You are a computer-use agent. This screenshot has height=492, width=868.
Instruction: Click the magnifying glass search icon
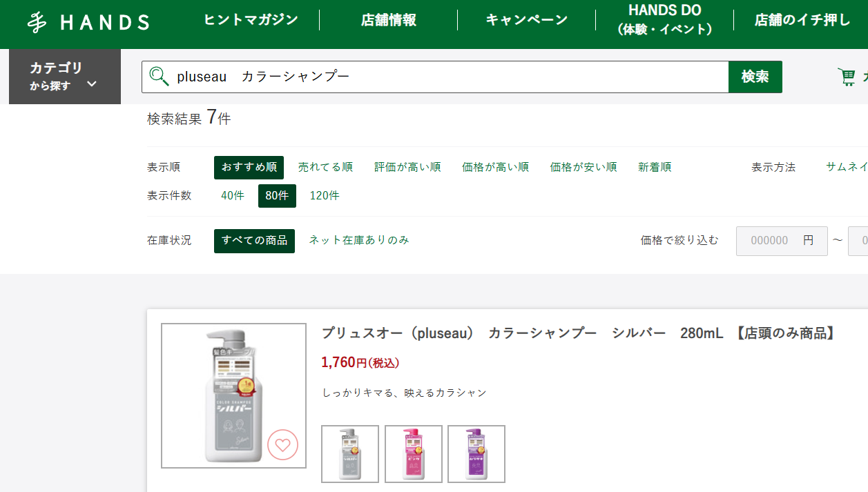[160, 77]
